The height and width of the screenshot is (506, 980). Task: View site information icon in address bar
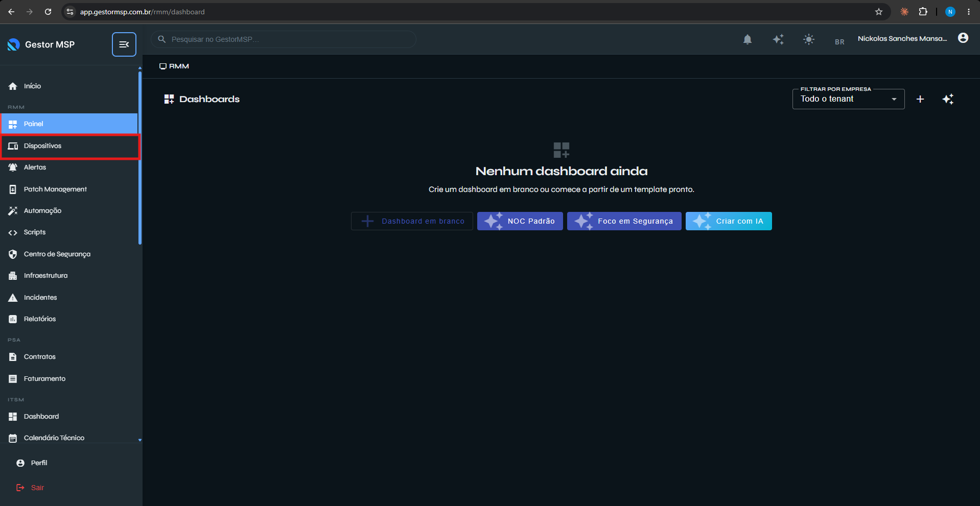coord(71,12)
